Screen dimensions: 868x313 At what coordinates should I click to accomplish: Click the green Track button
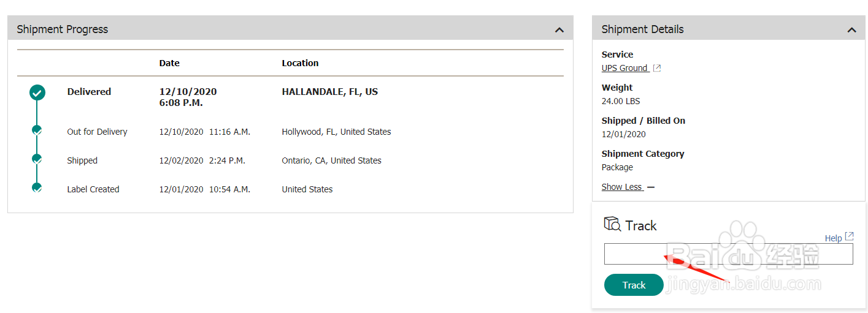tap(634, 285)
